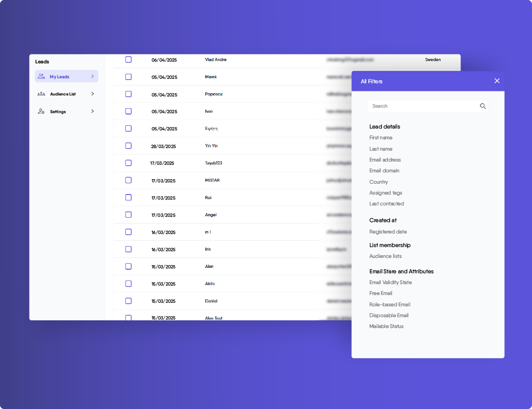
Task: Click the Audience List group icon
Action: tap(41, 94)
